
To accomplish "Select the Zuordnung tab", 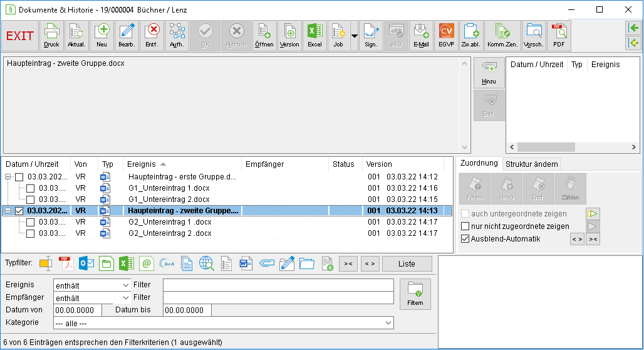I will (479, 163).
